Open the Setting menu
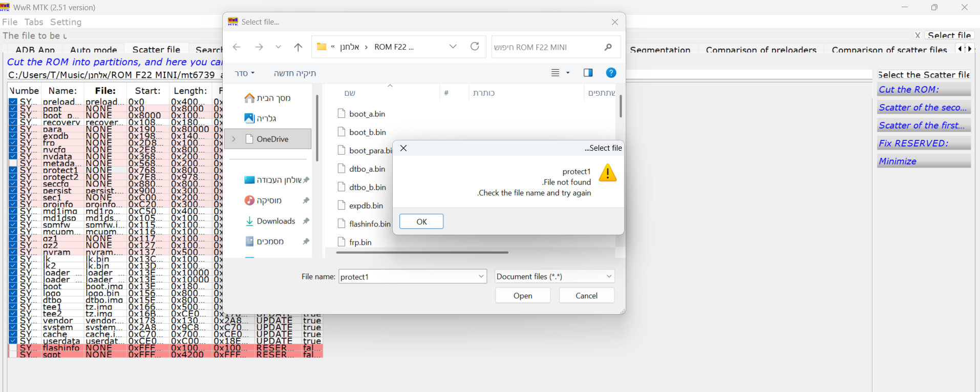The width and height of the screenshot is (980, 392). [66, 22]
